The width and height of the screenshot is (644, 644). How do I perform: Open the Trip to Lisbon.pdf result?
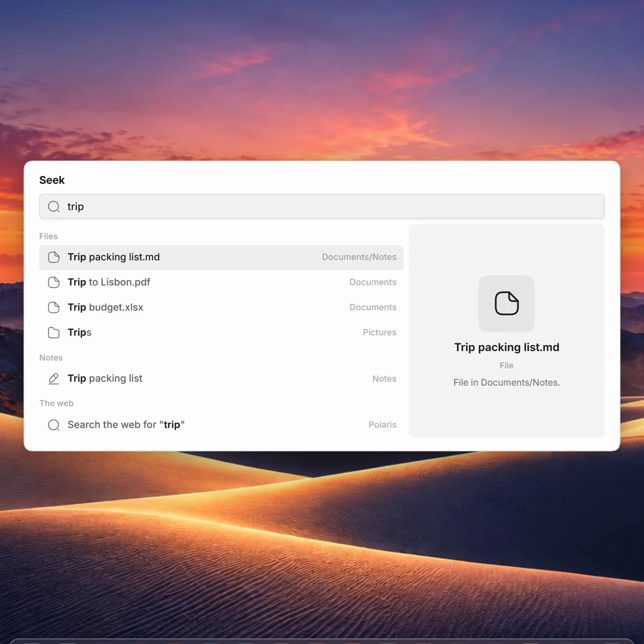click(x=221, y=282)
